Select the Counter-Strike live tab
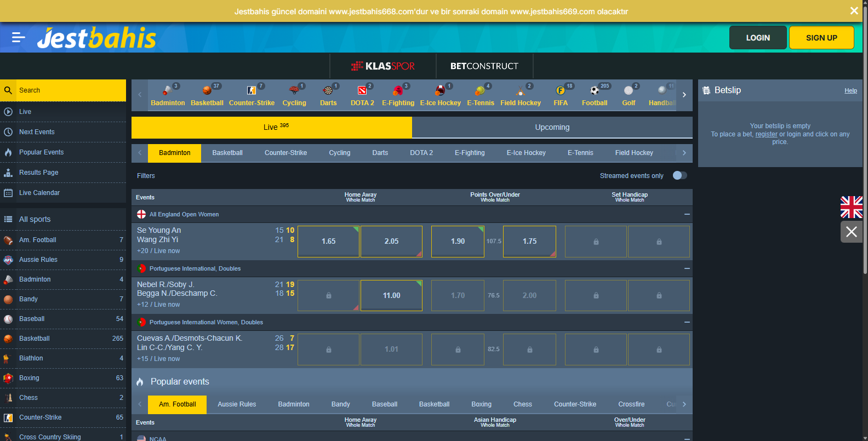Screen dimensions: 868x441 tap(285, 153)
